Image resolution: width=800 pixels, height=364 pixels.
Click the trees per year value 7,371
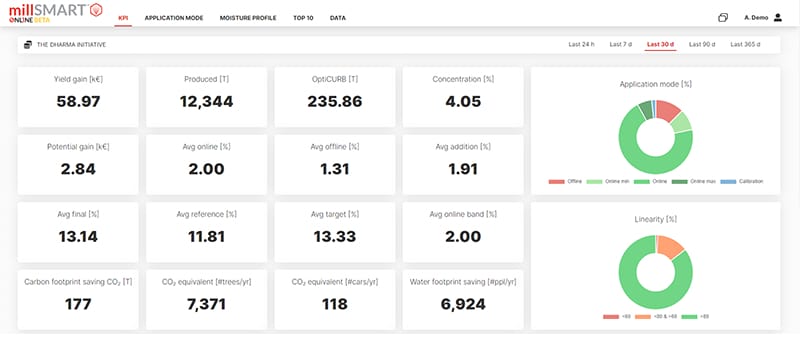[206, 304]
